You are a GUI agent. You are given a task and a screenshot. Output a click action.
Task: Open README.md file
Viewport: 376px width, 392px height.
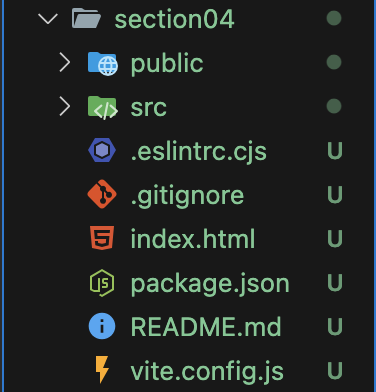(x=206, y=326)
